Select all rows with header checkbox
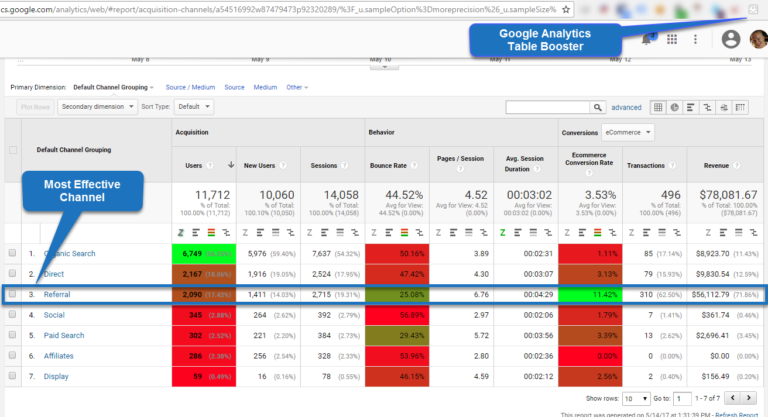The image size is (768, 417). click(x=13, y=150)
